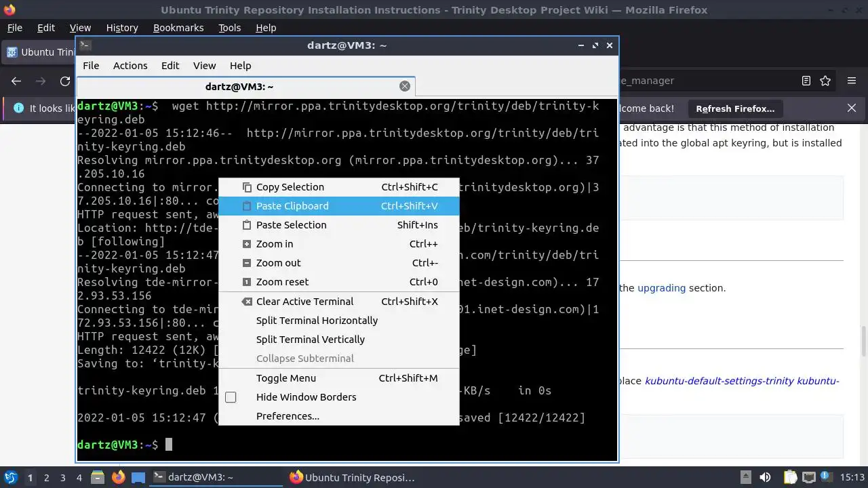Open terminal Edit menu

(170, 66)
